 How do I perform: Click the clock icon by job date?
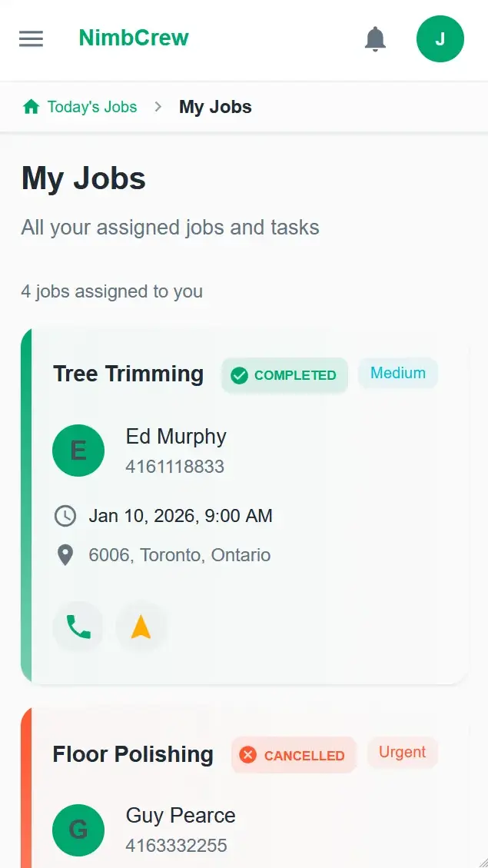point(65,516)
